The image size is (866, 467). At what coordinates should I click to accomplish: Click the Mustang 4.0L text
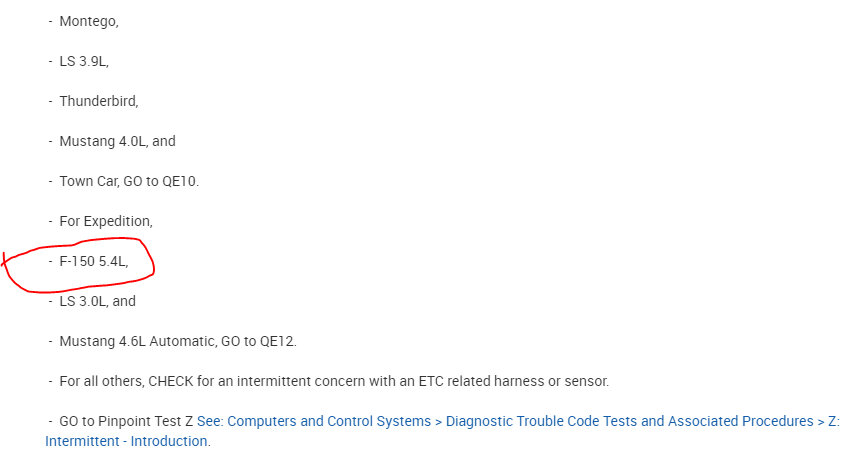click(103, 141)
